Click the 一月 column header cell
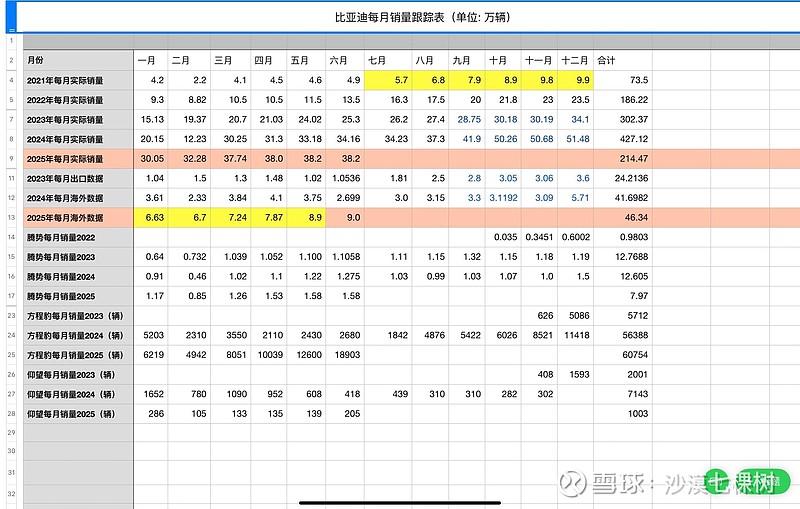This screenshot has width=800, height=509. [x=151, y=60]
